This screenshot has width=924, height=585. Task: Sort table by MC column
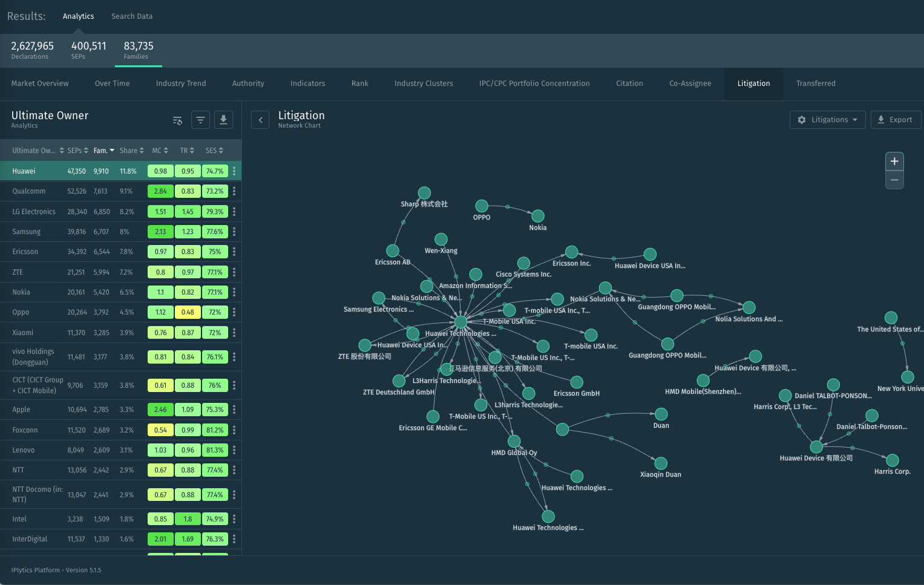tap(160, 151)
